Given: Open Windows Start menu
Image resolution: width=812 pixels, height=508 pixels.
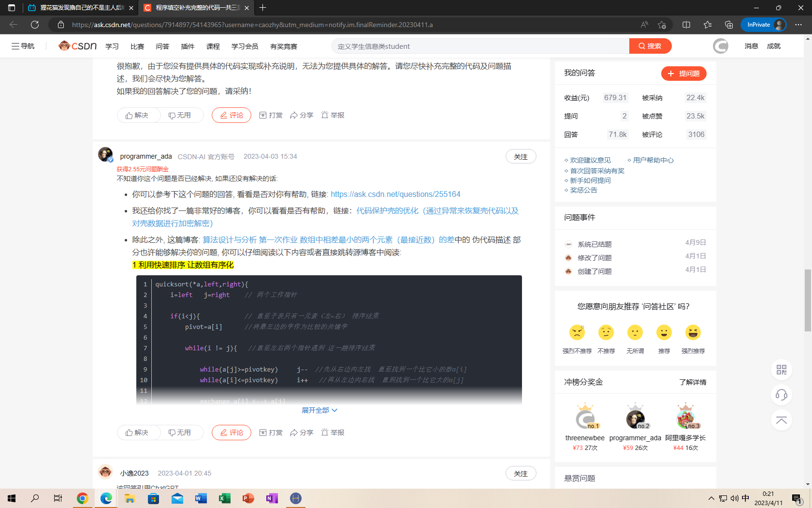Looking at the screenshot, I should coord(12,498).
